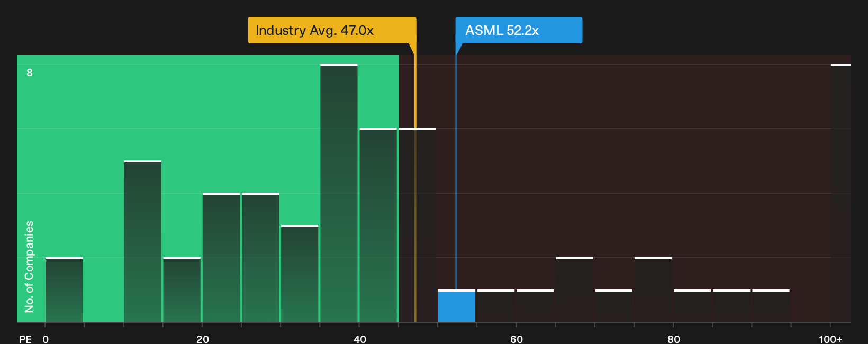Select the blue ASML histogram bar
This screenshot has height=344, width=868.
pos(457,306)
